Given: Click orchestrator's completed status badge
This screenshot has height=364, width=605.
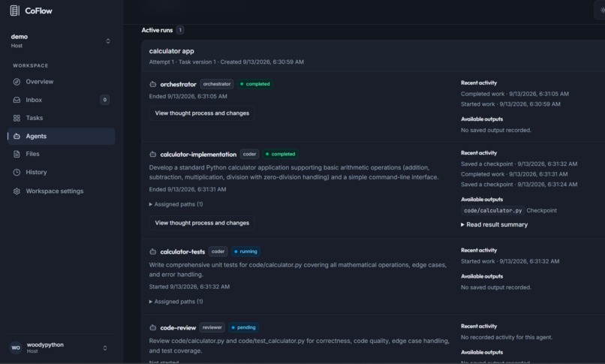Looking at the screenshot, I should 255,84.
